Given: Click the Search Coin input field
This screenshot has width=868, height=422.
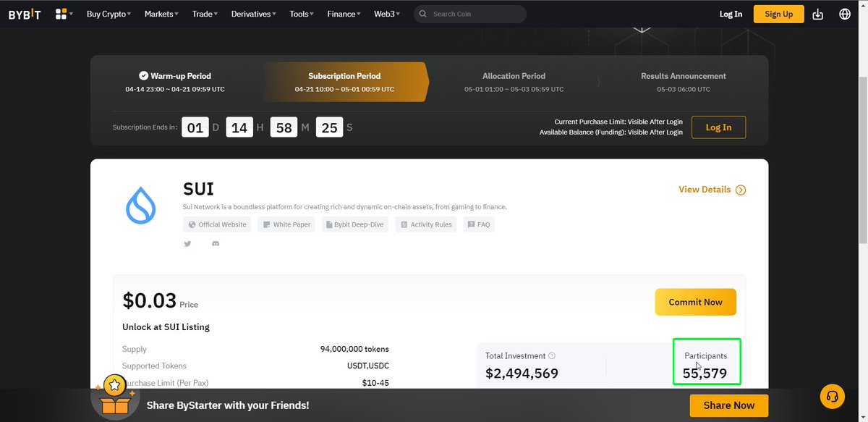Looking at the screenshot, I should tap(470, 14).
